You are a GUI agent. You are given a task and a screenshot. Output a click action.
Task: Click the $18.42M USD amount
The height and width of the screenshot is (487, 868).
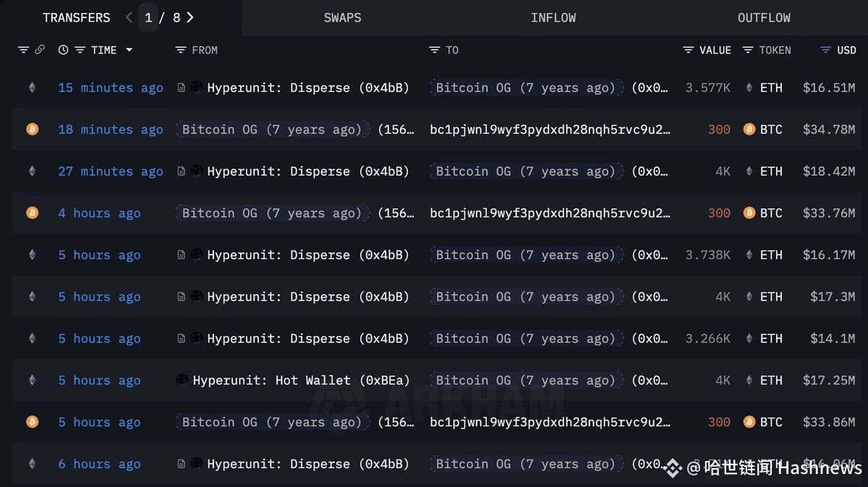[829, 171]
